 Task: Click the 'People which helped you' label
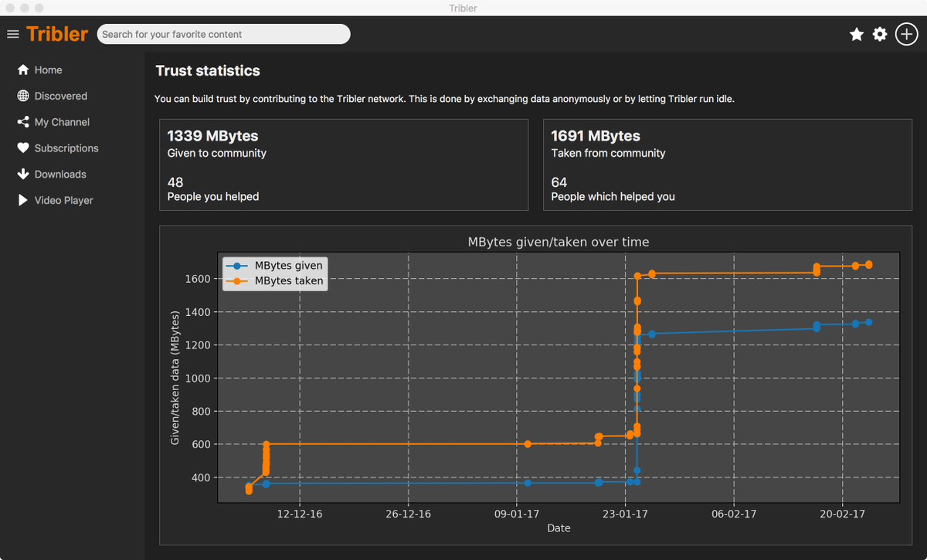tap(613, 197)
